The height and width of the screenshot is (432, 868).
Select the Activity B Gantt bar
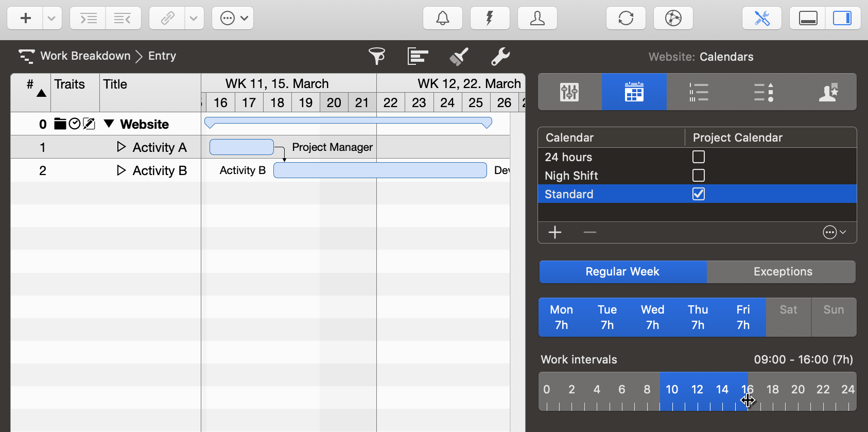pos(379,170)
